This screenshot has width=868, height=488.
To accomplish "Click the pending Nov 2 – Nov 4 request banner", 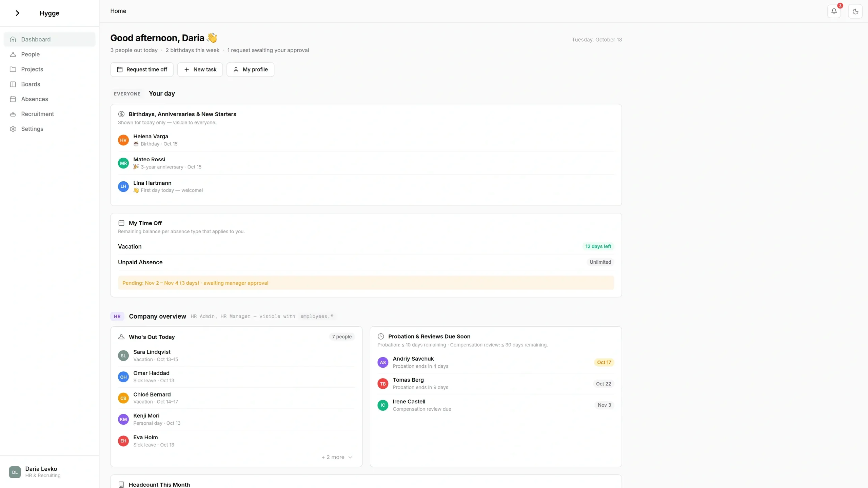I will (366, 283).
